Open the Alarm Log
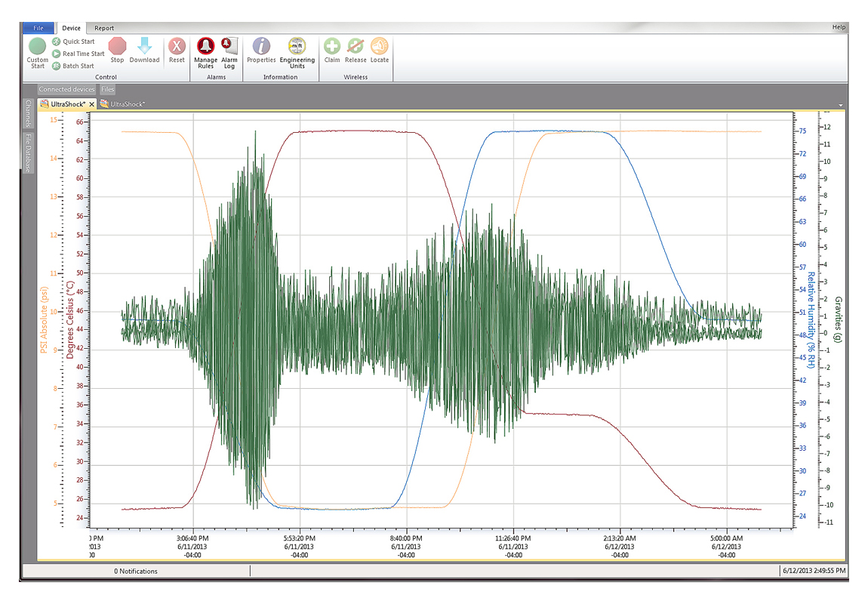Screen dimensions: 868x604 pyautogui.click(x=229, y=47)
